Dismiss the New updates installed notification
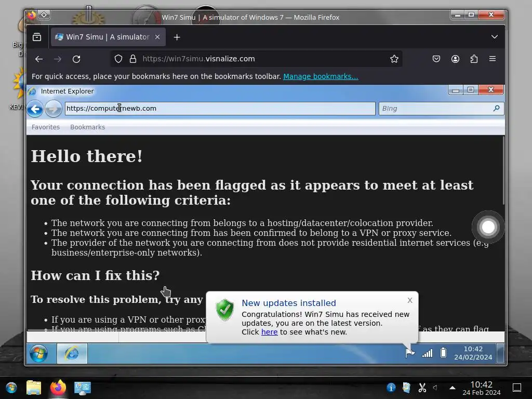This screenshot has width=532, height=399. point(410,300)
